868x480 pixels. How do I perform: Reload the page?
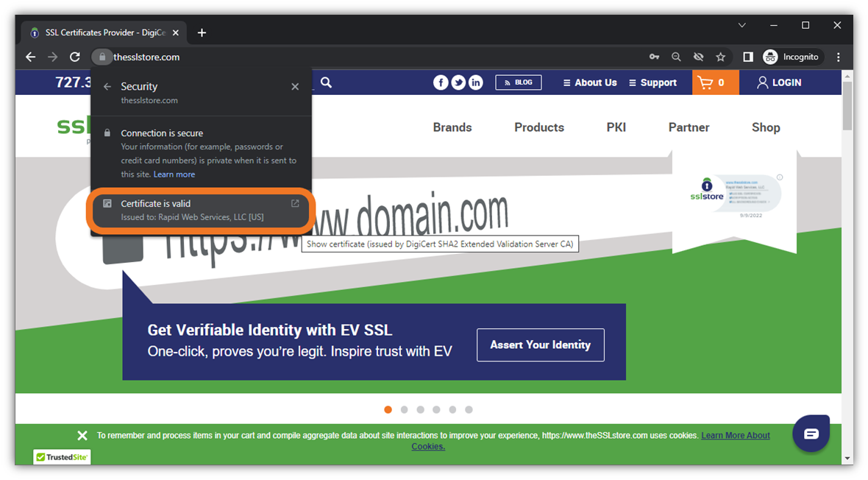tap(75, 57)
